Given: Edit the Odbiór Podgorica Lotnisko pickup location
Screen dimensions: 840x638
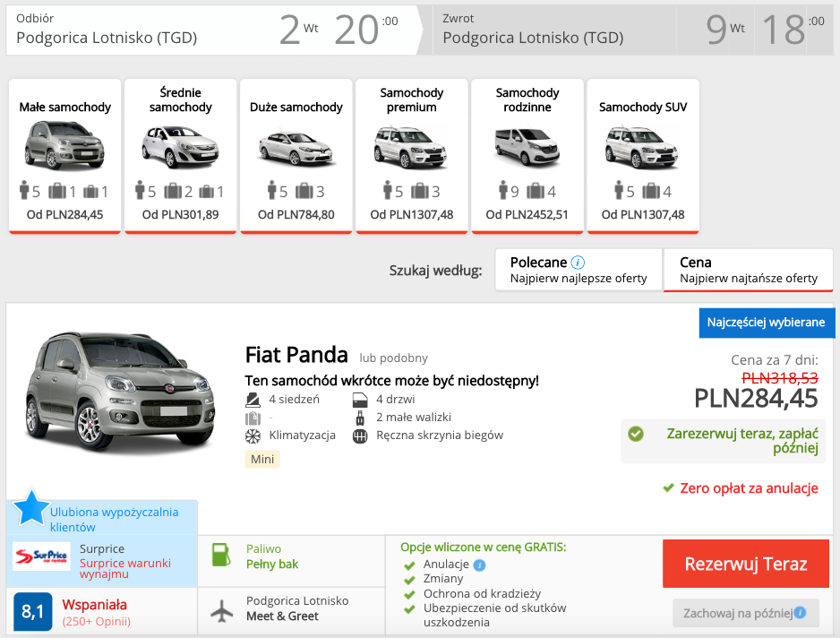Looking at the screenshot, I should [x=107, y=38].
